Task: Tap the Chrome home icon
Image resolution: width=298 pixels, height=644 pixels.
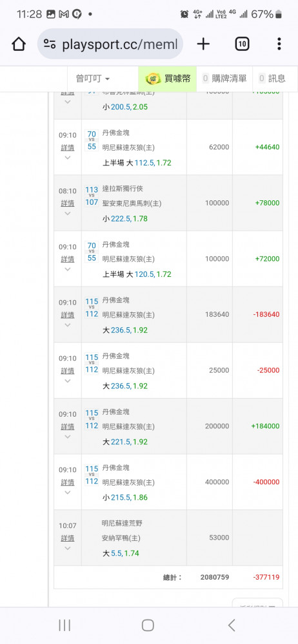Action: click(x=19, y=44)
